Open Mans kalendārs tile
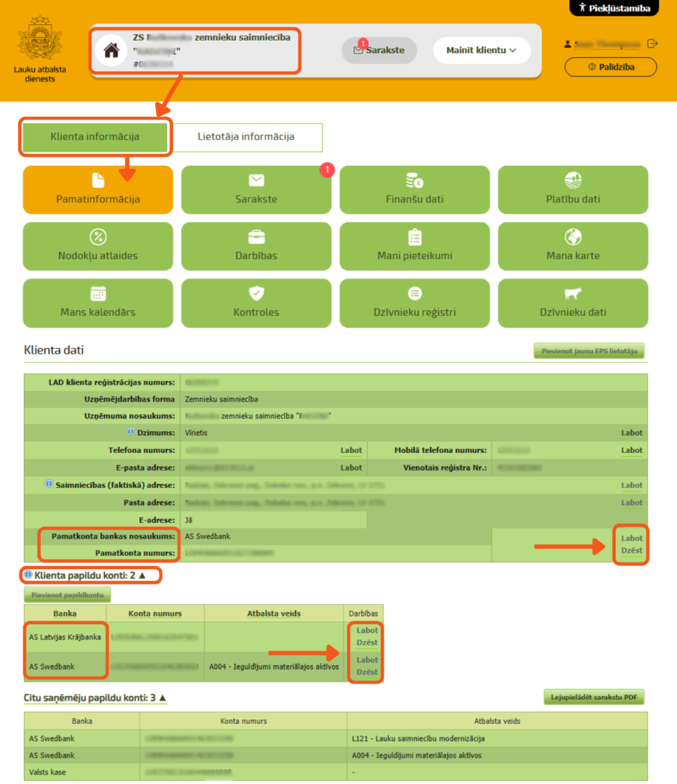Screen dimensions: 677x784 [98, 303]
